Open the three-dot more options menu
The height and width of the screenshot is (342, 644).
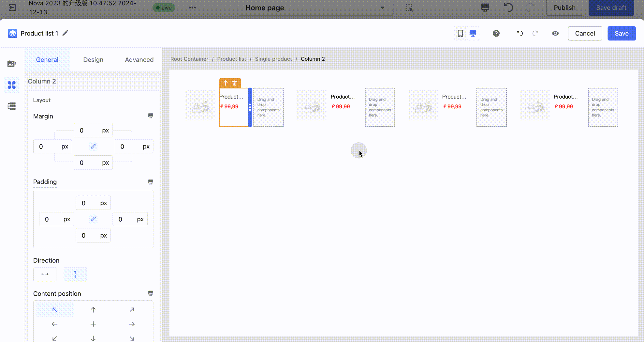click(192, 8)
